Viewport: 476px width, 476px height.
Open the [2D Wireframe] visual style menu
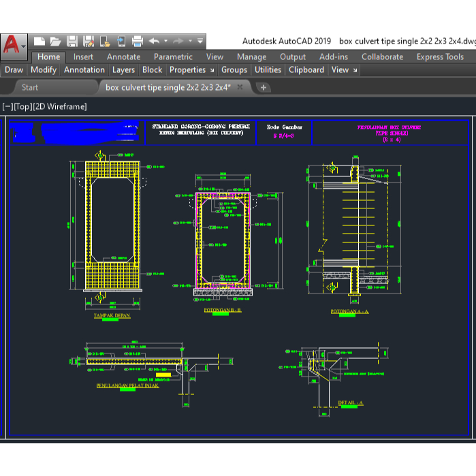point(60,106)
